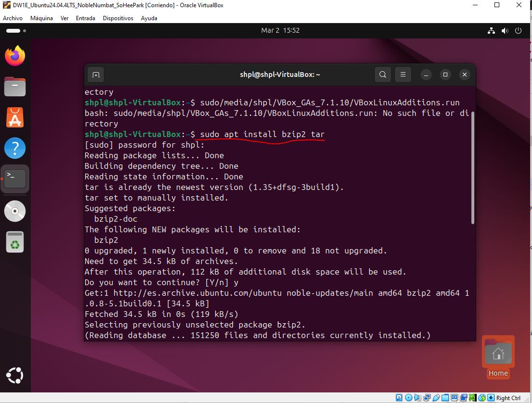Click the VirtualBox USB indicator in the status bar
The height and width of the screenshot is (403, 532).
tap(436, 398)
